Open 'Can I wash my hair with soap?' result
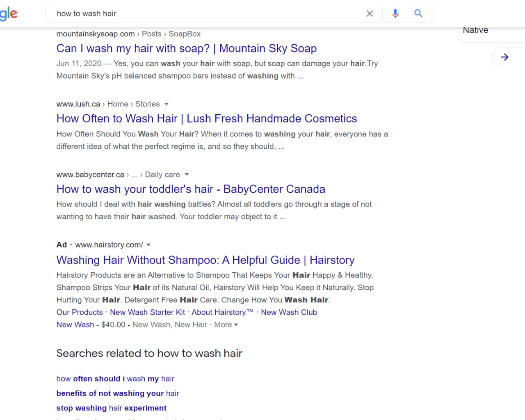Viewport: 525px width, 420px height. (x=187, y=48)
